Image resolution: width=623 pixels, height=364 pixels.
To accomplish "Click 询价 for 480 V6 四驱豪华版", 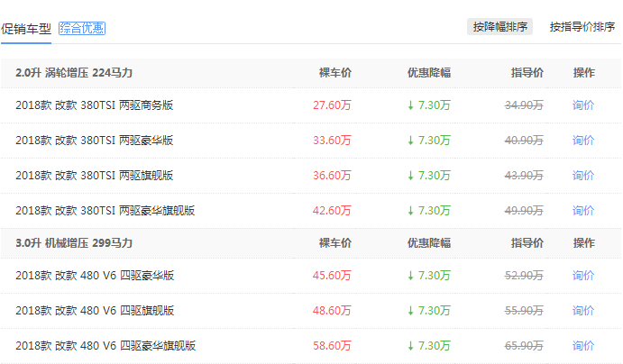I will click(x=583, y=276).
